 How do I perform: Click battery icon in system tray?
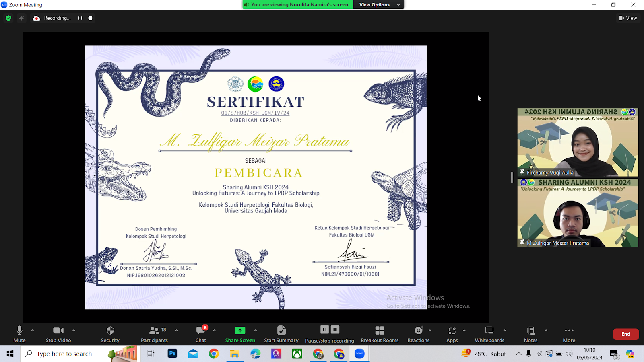[x=559, y=354]
